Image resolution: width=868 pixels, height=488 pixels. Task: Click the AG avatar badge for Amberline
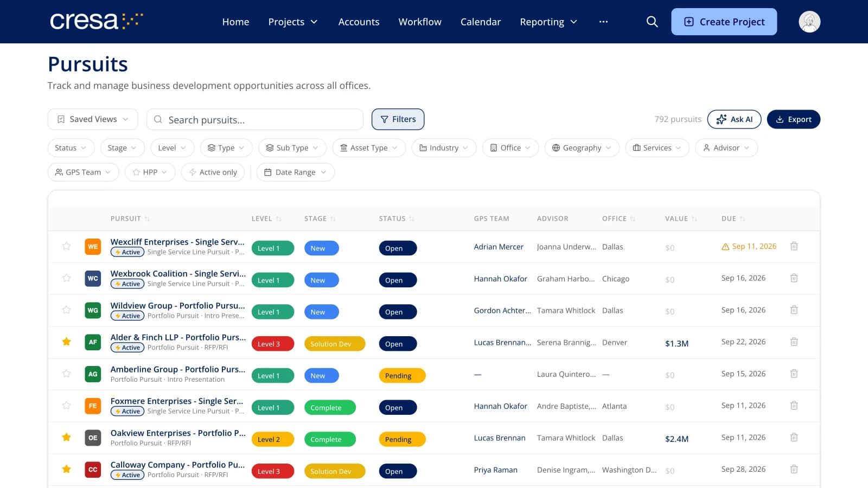(93, 374)
